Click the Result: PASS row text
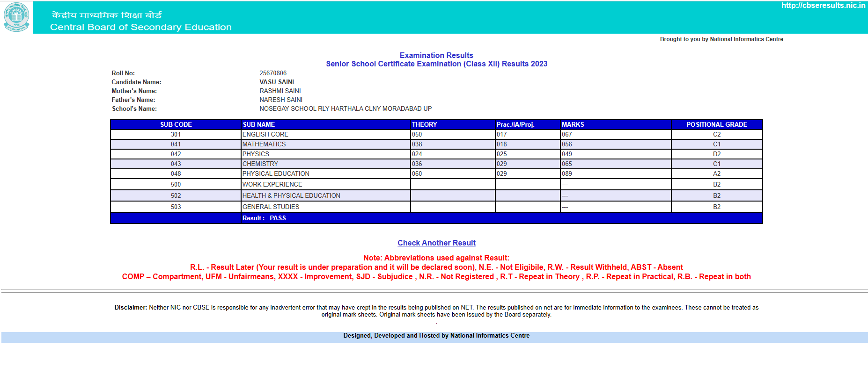 [264, 218]
